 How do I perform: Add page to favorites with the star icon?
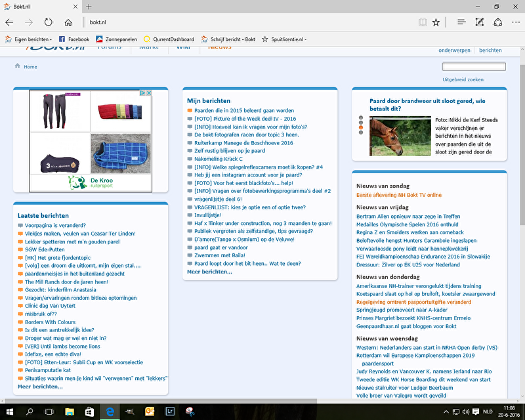tap(436, 22)
